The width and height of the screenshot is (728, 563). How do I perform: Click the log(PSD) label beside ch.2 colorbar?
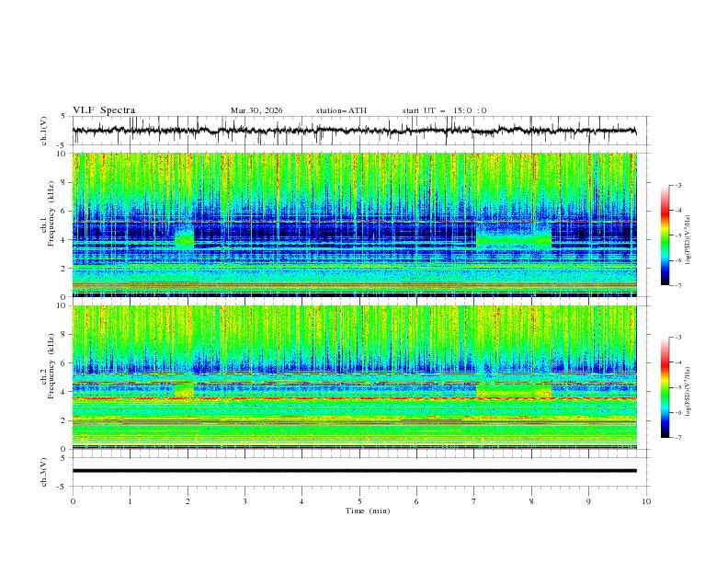[688, 391]
